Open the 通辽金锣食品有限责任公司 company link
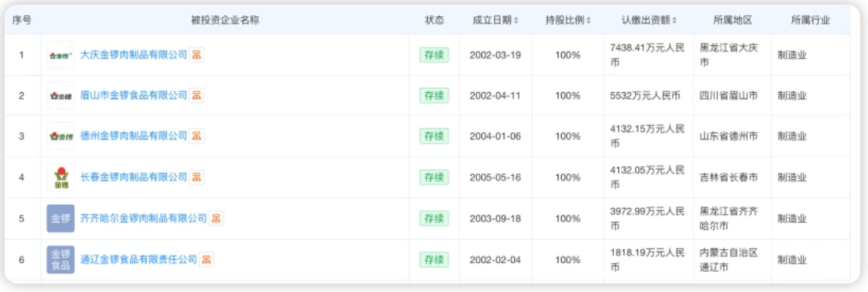This screenshot has width=868, height=292. 139,259
